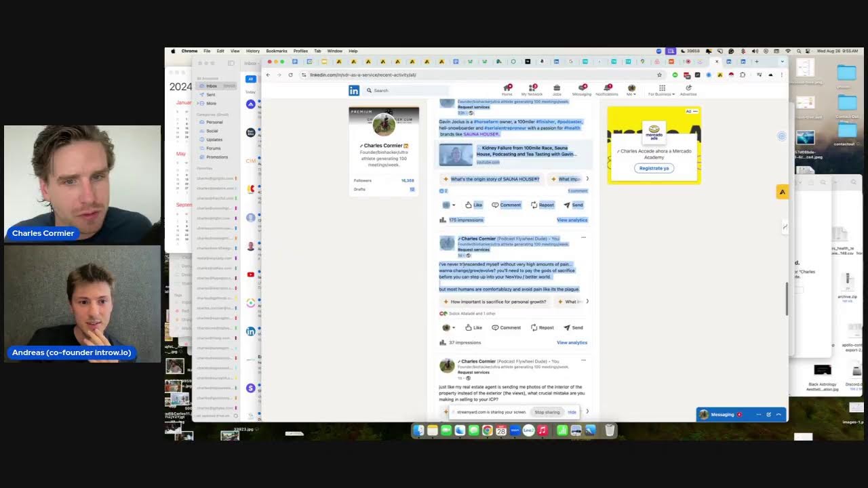Show more suggestions after SAUNA HOUSE chip
The width and height of the screenshot is (868, 488).
tap(587, 179)
